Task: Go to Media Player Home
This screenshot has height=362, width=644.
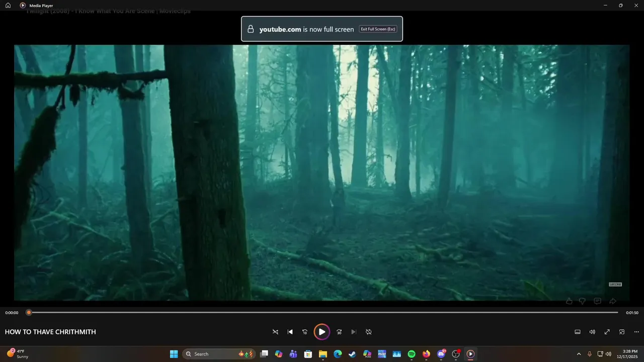Action: 8,5
